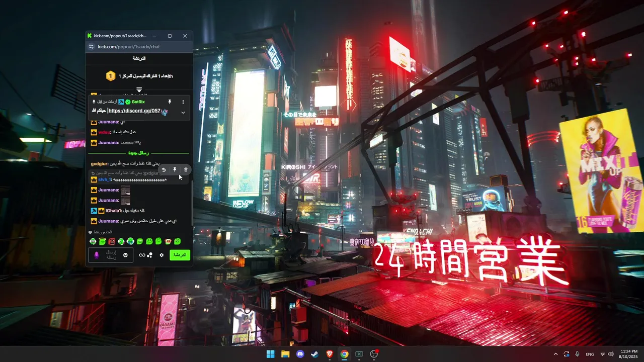This screenshot has height=362, width=644.
Task: Select the last green sleepy emote
Action: coord(177,241)
